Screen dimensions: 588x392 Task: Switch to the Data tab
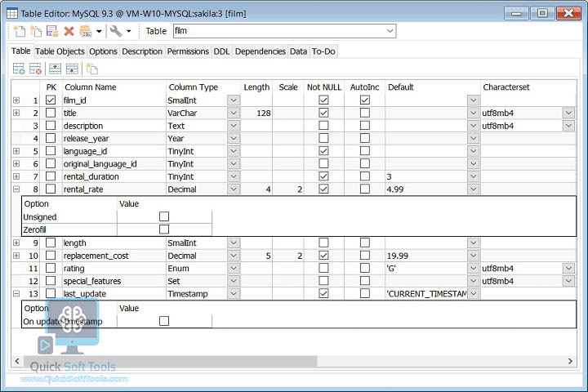pyautogui.click(x=299, y=51)
